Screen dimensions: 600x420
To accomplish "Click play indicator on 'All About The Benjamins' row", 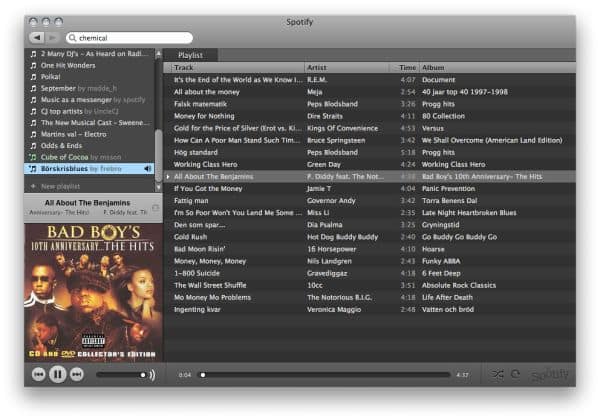I will point(168,176).
